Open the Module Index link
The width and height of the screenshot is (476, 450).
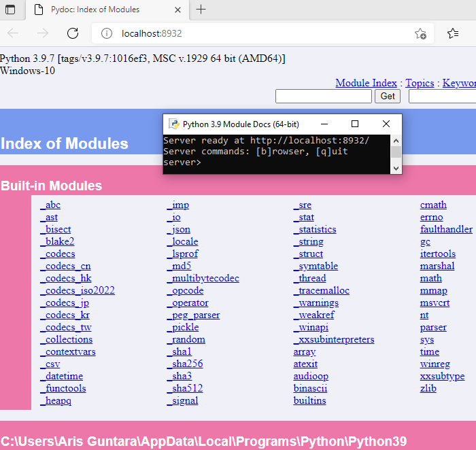tap(366, 83)
